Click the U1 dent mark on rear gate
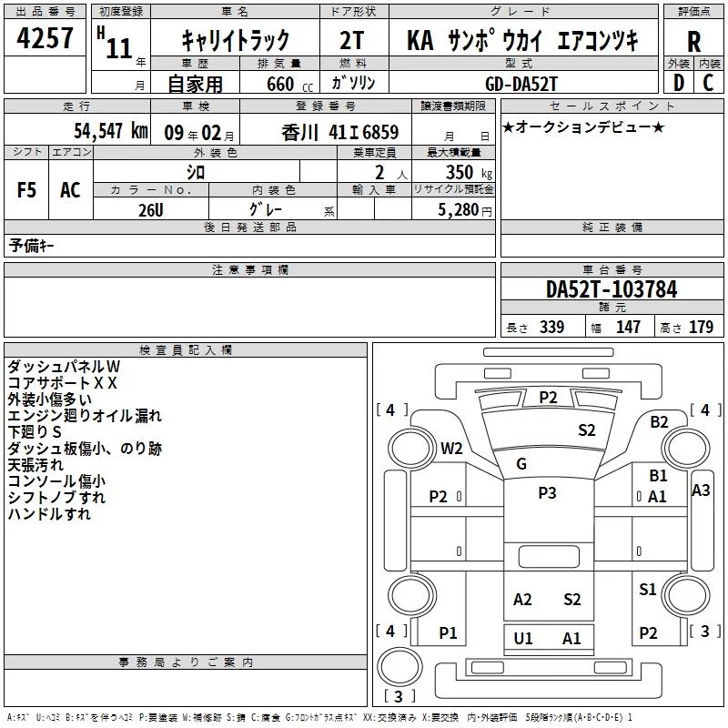 [x=522, y=639]
